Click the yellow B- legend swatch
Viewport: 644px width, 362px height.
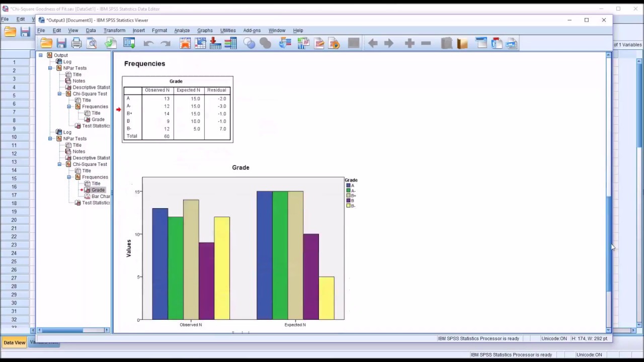pos(348,206)
